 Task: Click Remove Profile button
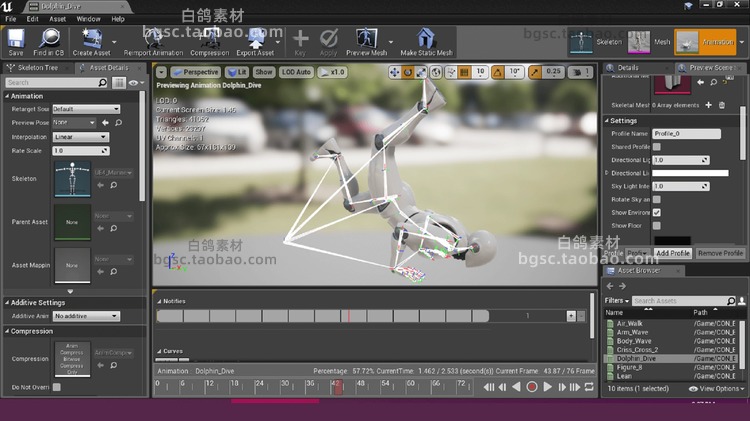(720, 253)
